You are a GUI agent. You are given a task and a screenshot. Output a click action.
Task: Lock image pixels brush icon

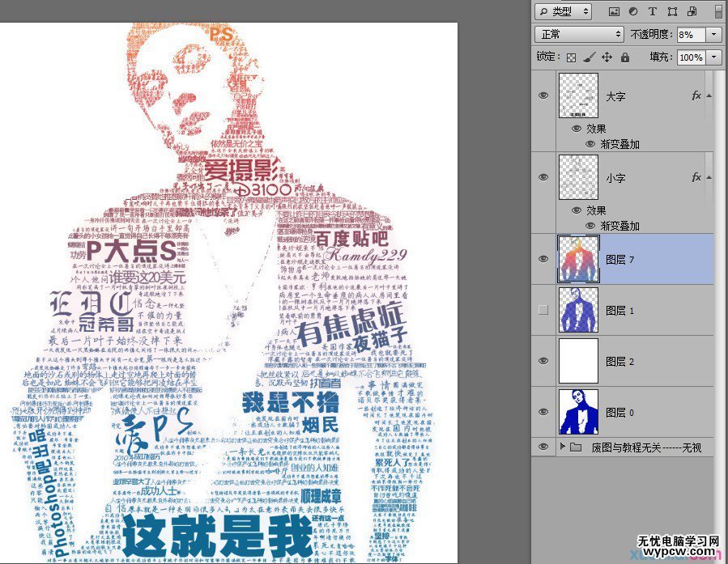click(x=590, y=57)
